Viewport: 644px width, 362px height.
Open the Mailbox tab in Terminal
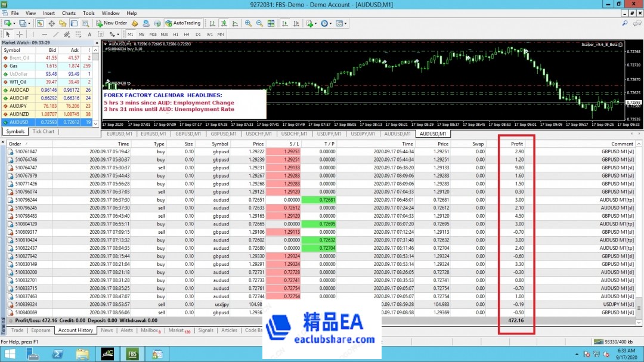(150, 330)
